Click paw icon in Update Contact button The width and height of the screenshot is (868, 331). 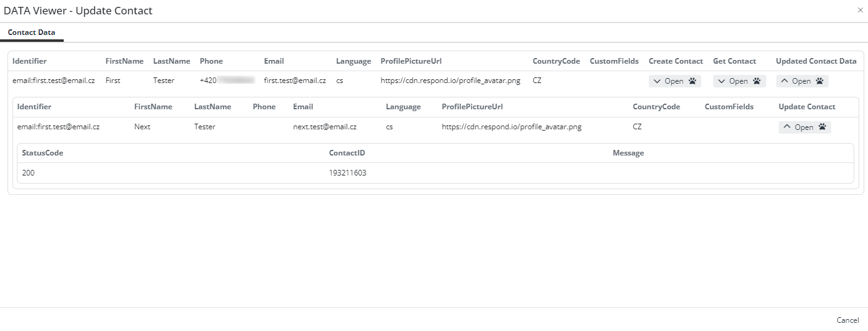(x=822, y=127)
